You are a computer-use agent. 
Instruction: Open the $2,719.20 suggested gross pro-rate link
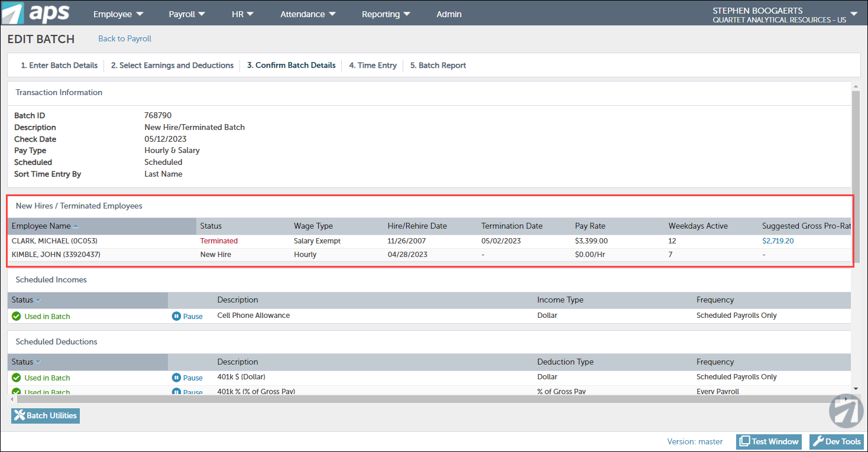pos(778,241)
